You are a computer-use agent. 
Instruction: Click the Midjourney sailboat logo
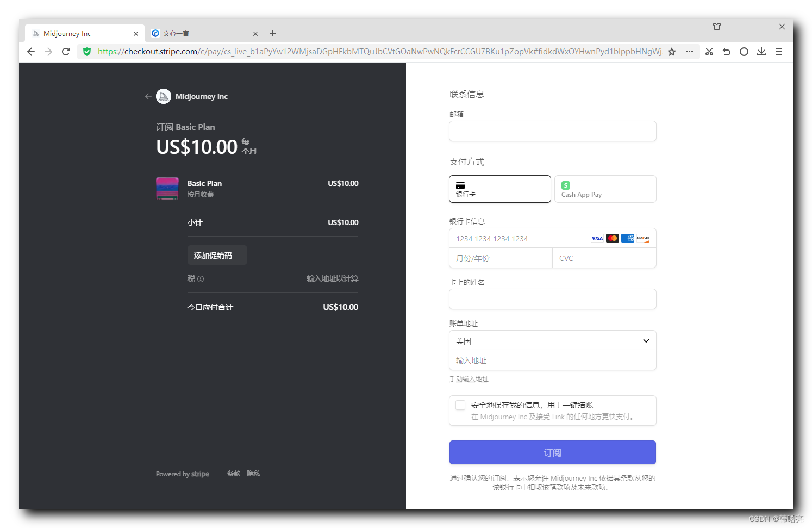point(164,96)
